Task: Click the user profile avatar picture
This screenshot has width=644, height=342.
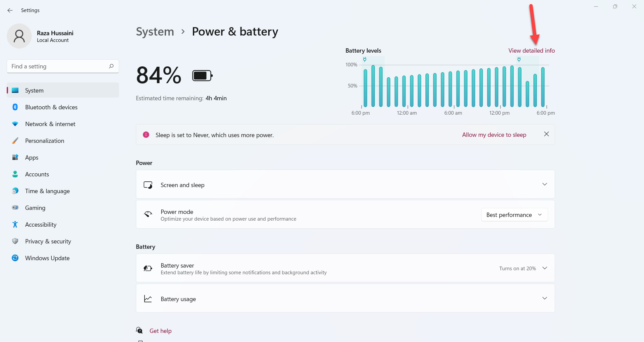Action: pos(19,36)
